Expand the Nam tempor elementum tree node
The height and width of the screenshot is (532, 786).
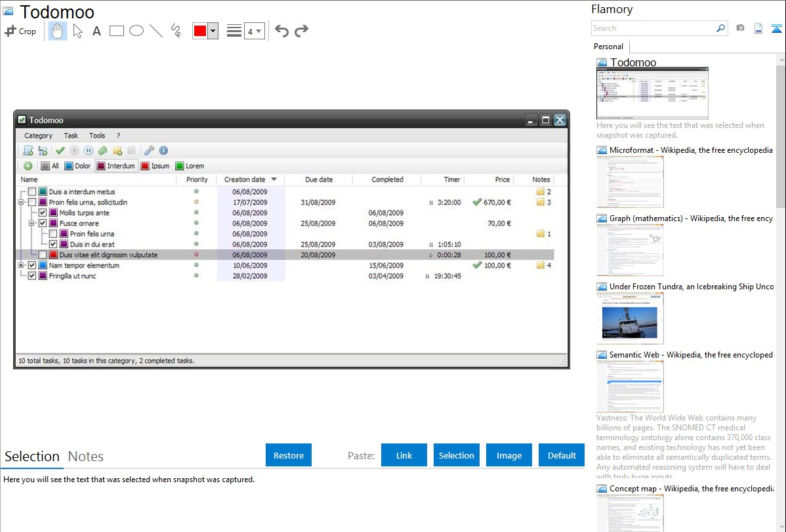point(21,265)
